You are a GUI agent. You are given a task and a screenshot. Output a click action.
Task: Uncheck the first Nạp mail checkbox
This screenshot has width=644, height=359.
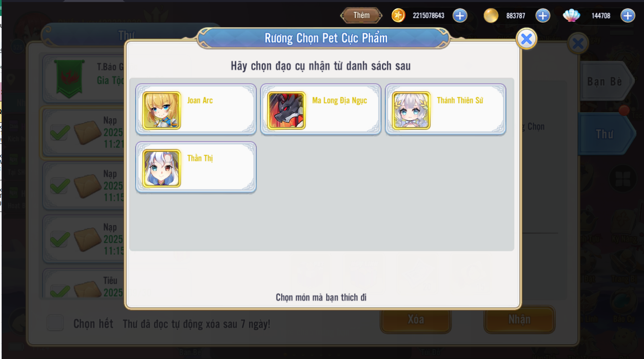[60, 132]
